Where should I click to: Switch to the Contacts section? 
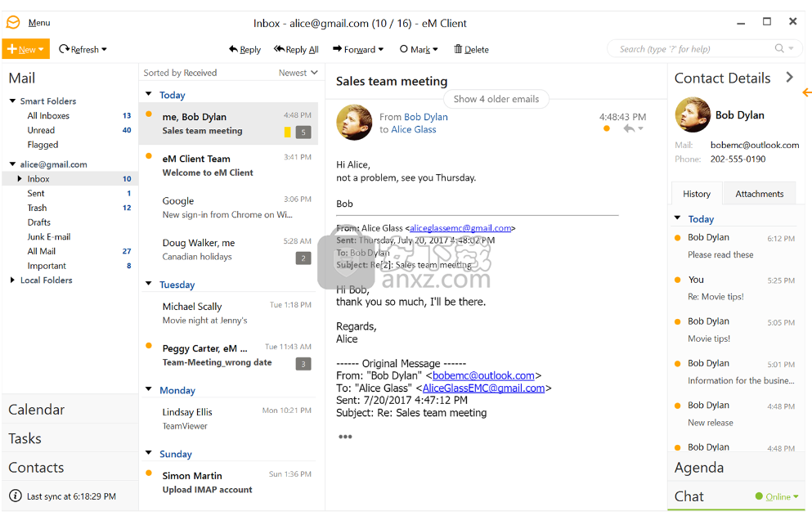(70, 467)
